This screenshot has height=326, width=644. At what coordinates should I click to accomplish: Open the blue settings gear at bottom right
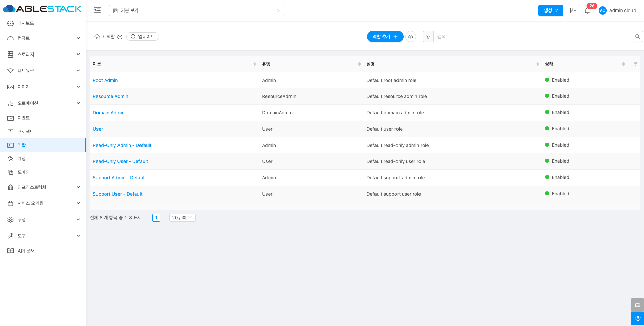coord(637,318)
